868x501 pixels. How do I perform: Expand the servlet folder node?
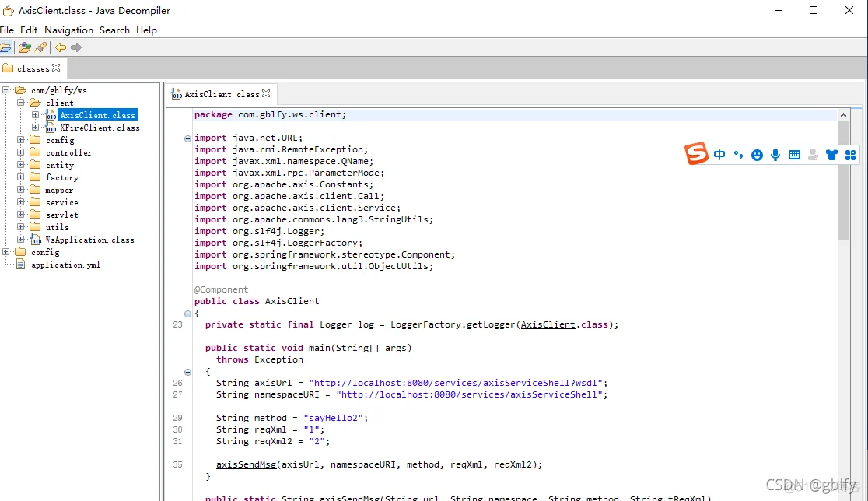point(21,215)
